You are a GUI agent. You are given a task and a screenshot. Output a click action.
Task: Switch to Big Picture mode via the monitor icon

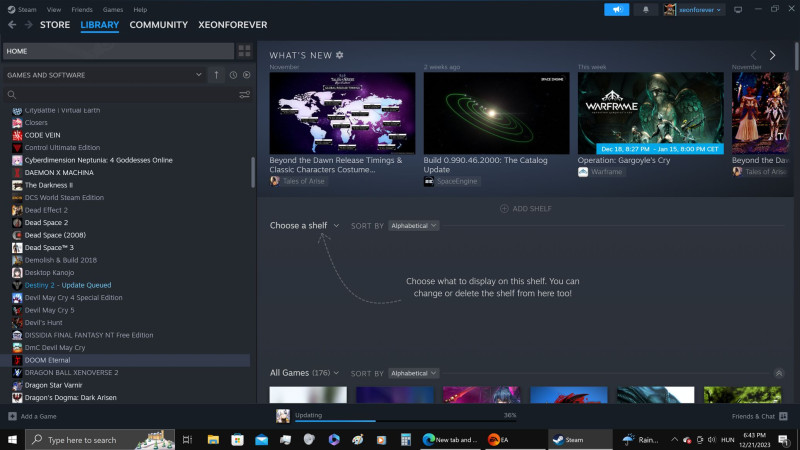pos(738,10)
